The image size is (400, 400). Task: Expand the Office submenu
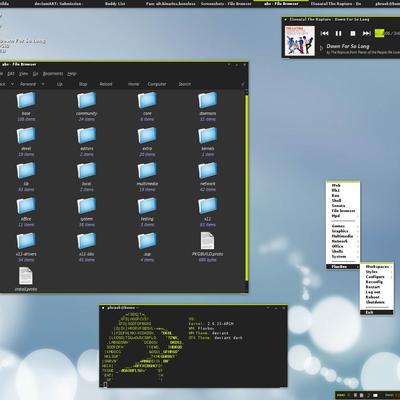[343, 246]
